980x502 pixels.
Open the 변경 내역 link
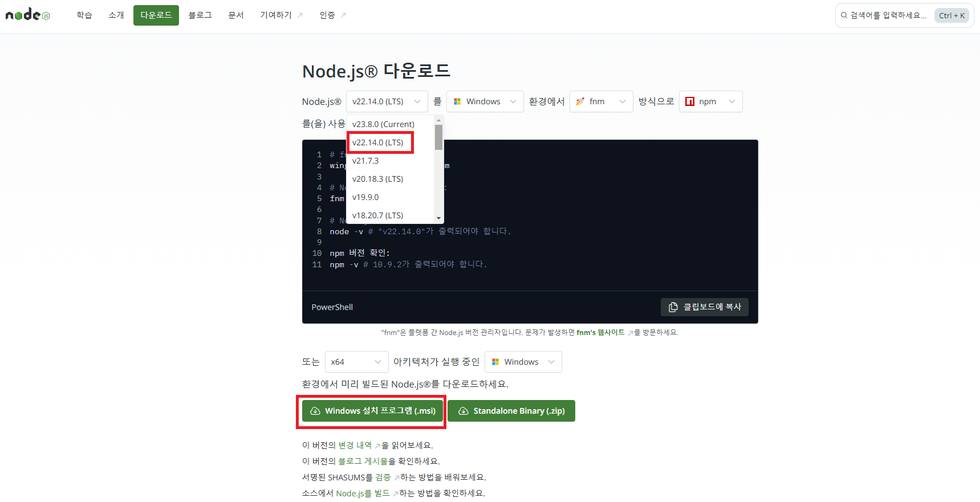359,445
